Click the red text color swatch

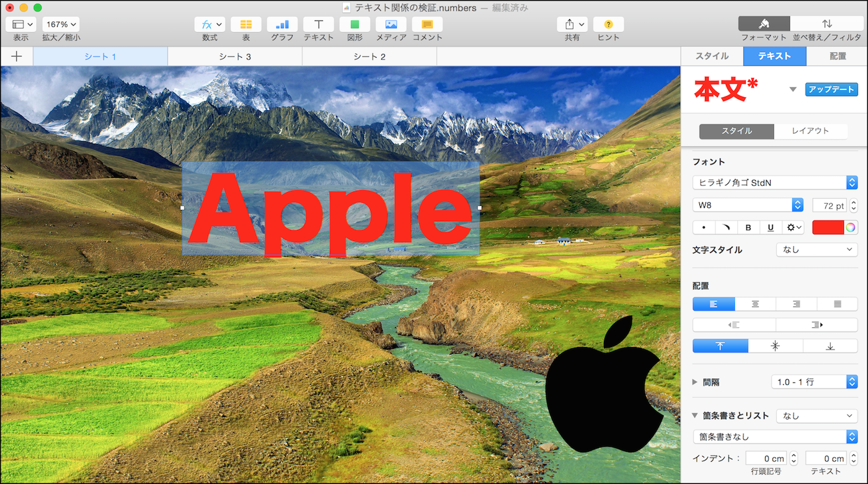[x=828, y=227]
